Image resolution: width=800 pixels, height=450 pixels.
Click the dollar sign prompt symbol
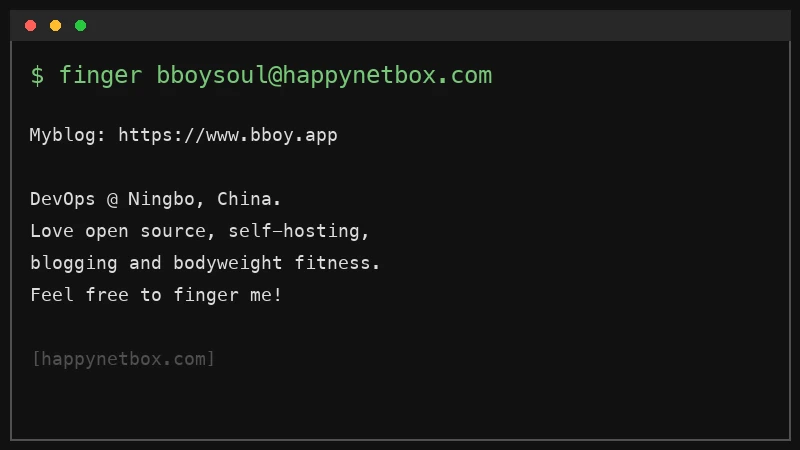tap(37, 76)
